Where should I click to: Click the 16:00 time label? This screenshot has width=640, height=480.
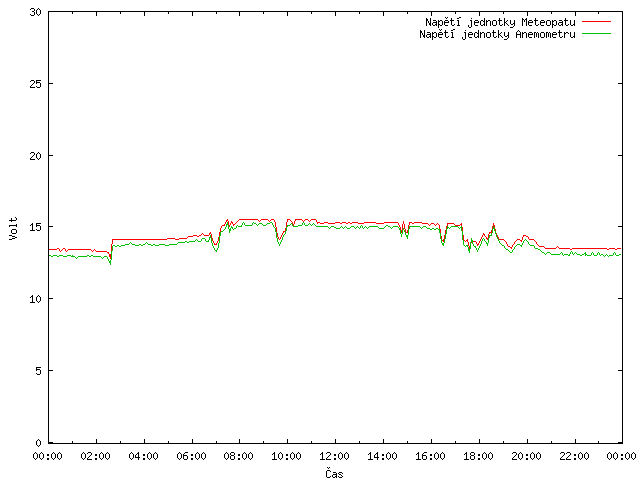[x=430, y=456]
